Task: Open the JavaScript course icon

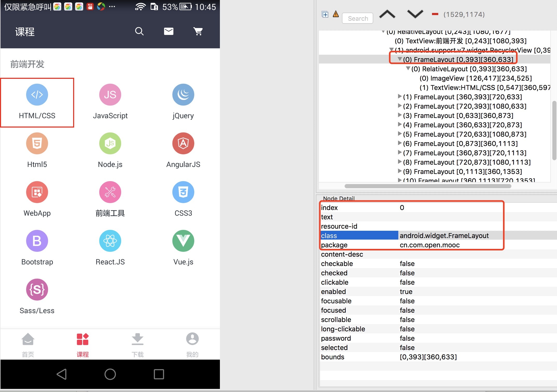Action: click(110, 94)
